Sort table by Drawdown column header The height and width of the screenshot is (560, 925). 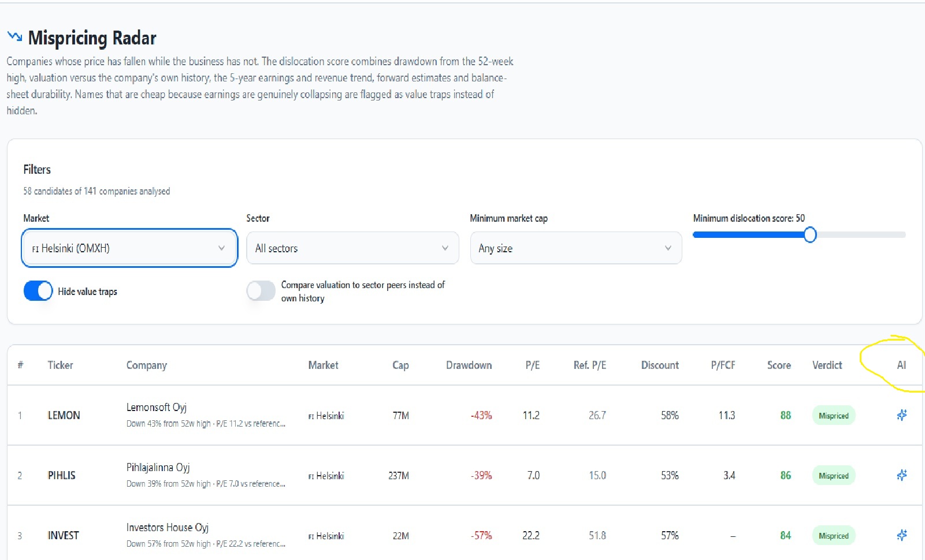pyautogui.click(x=469, y=365)
